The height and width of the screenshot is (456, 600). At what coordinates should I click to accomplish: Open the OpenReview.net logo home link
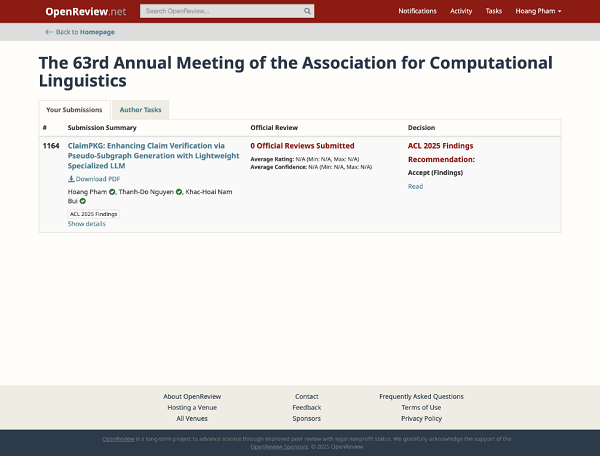point(85,11)
